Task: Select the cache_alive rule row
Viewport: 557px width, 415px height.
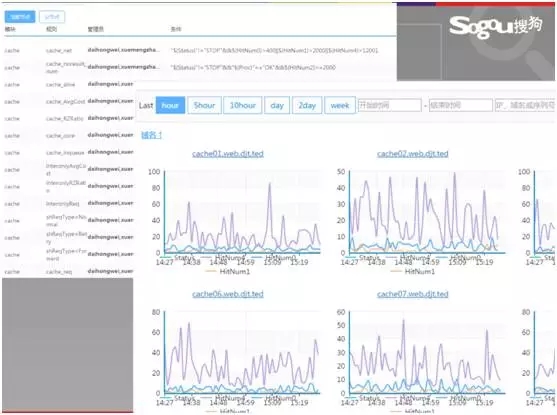Action: pyautogui.click(x=68, y=85)
